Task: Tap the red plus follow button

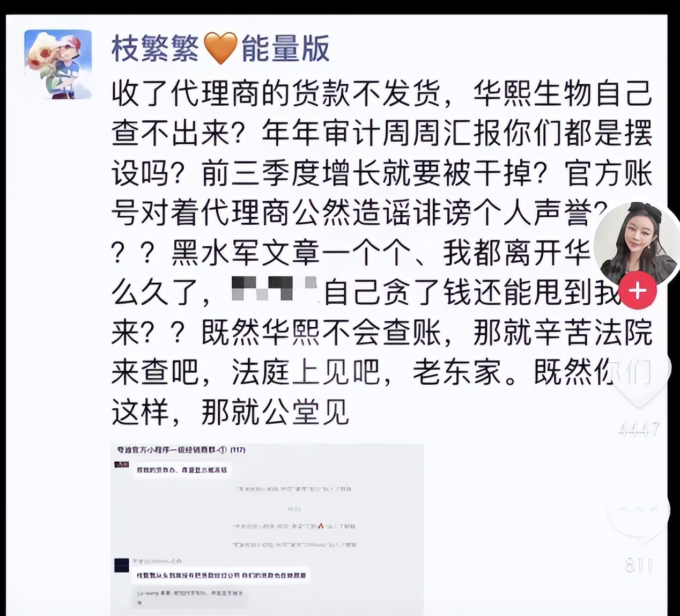Action: 638,291
